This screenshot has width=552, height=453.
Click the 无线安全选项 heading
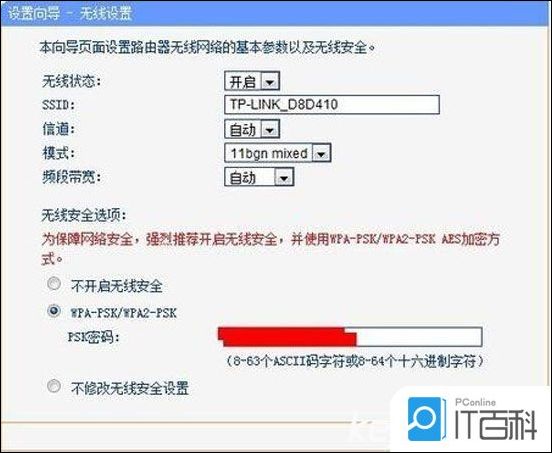84,215
